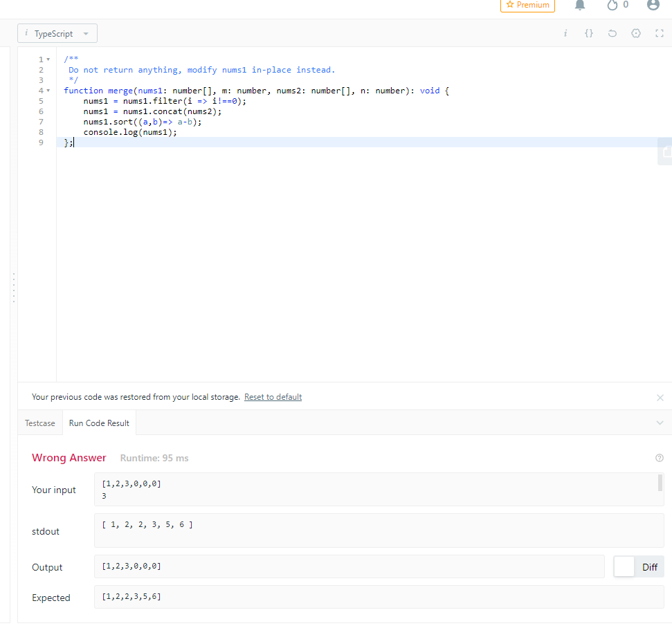
Task: Click the streak fire icon
Action: pyautogui.click(x=612, y=6)
